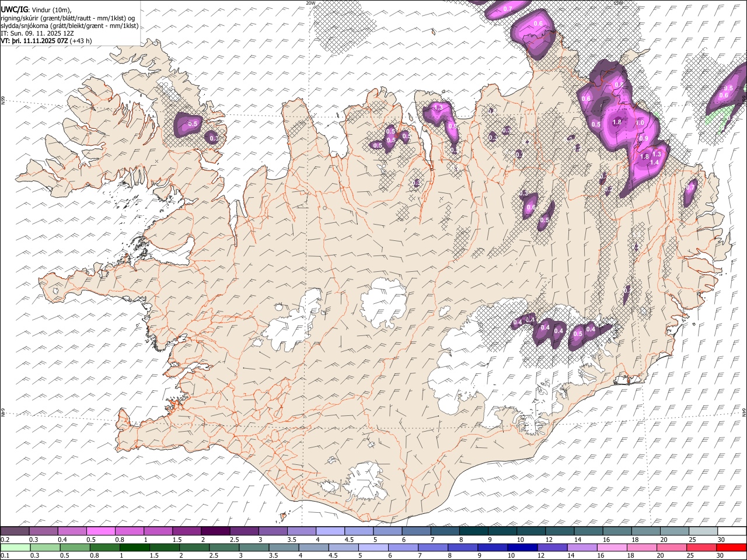Click the '0.1' label on the color scale

pos(5,556)
